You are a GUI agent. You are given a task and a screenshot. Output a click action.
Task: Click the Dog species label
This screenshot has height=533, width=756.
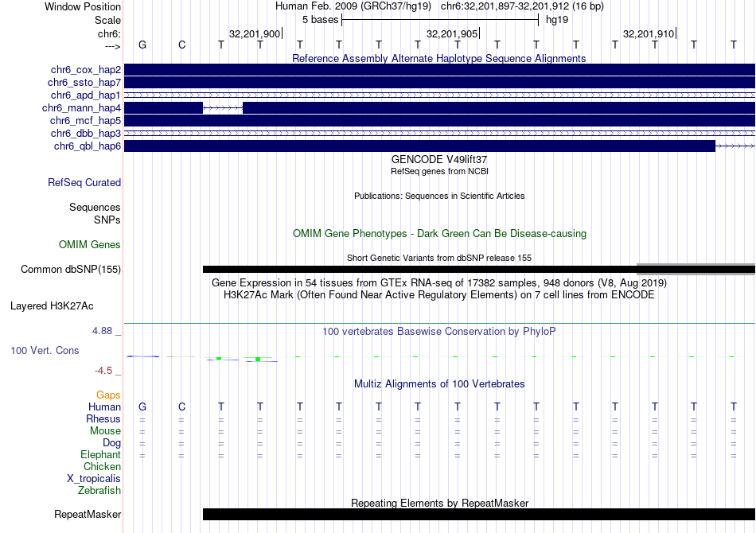112,443
